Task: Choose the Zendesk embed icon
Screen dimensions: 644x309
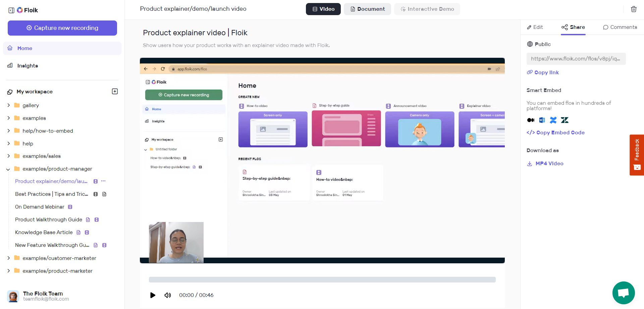Action: coord(565,120)
